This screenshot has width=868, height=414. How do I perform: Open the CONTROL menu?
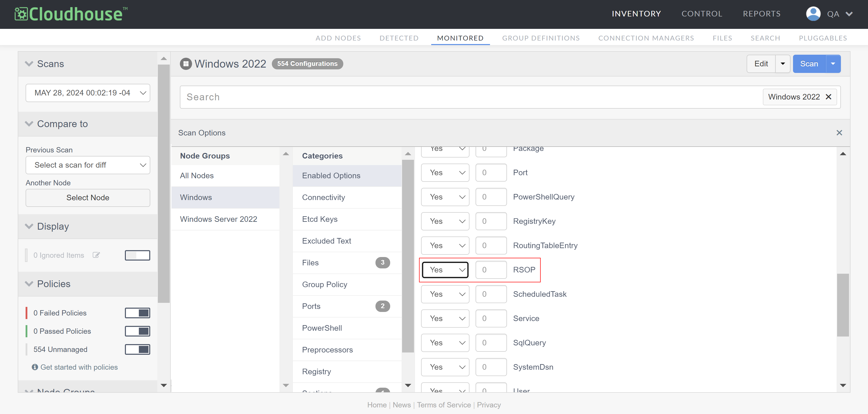pos(702,14)
